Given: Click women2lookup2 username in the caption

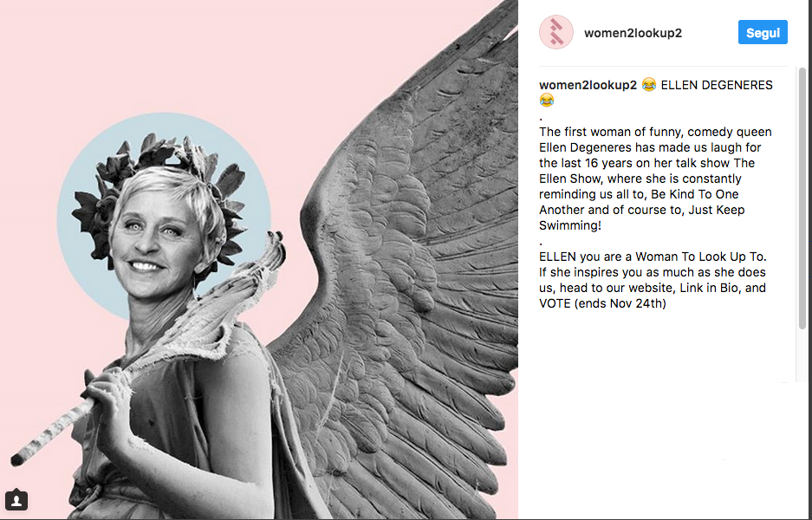Looking at the screenshot, I should [588, 85].
